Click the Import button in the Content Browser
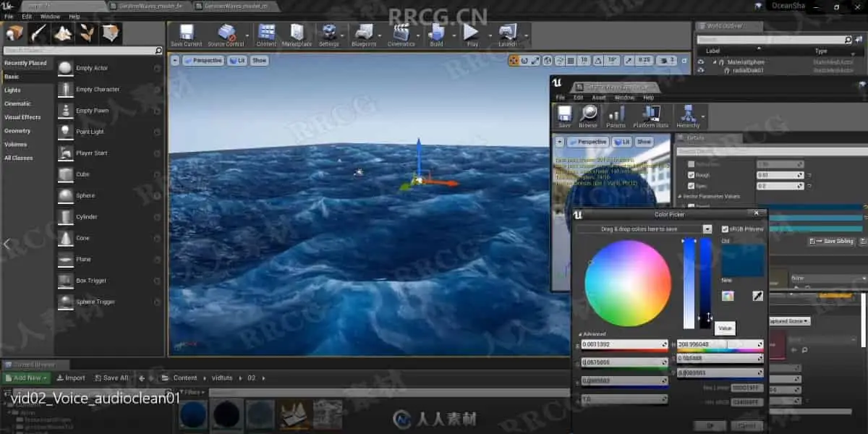This screenshot has height=434, width=868. point(70,378)
